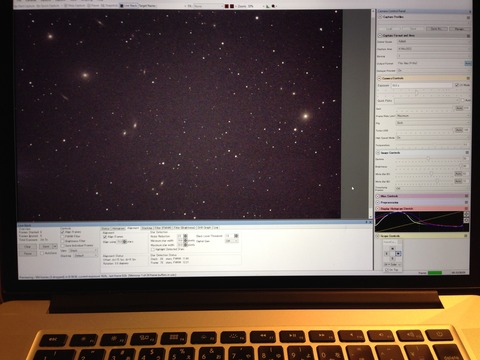Screen dimensions: 480x360
Task: Click the Clear button in Live Stack
Action: click(28, 247)
